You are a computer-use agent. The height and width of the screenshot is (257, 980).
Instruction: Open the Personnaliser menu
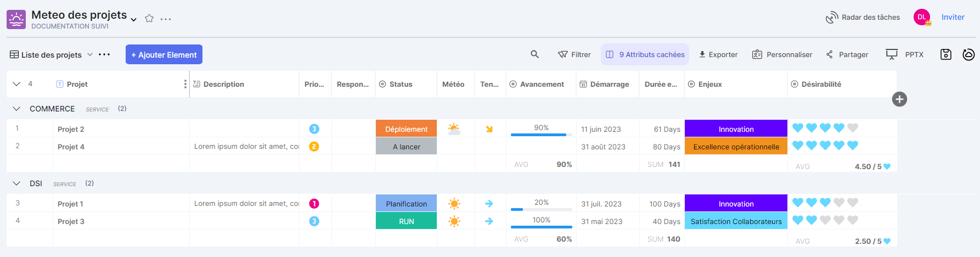[782, 54]
